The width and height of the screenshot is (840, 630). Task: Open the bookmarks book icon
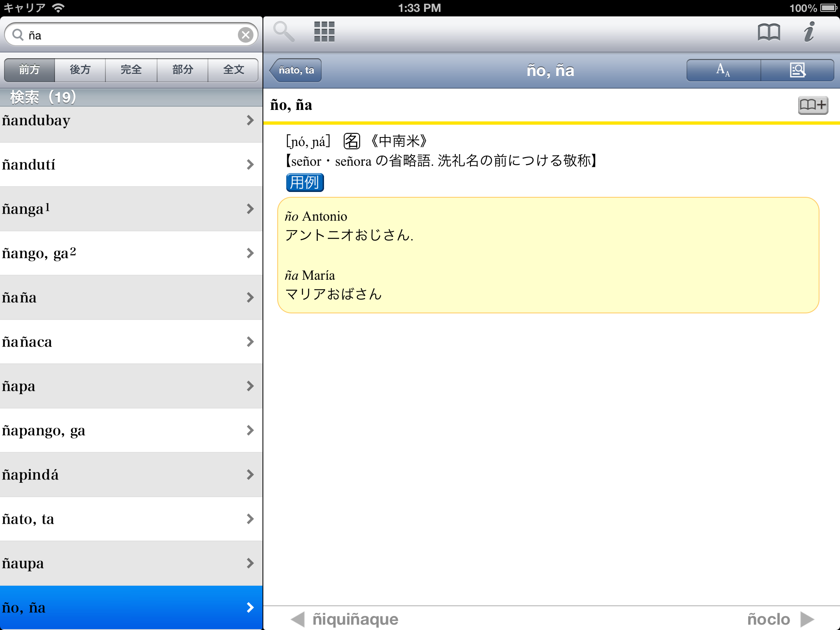point(769,32)
